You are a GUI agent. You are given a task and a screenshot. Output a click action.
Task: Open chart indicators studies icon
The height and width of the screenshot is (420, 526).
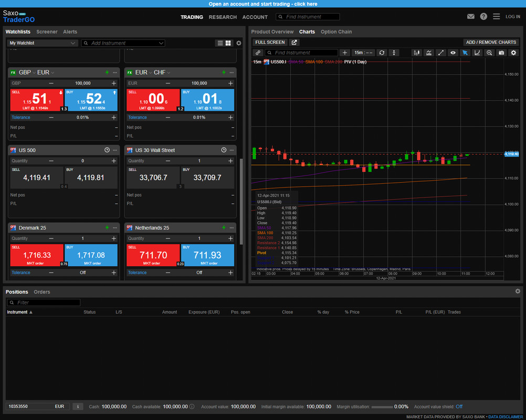click(x=429, y=52)
